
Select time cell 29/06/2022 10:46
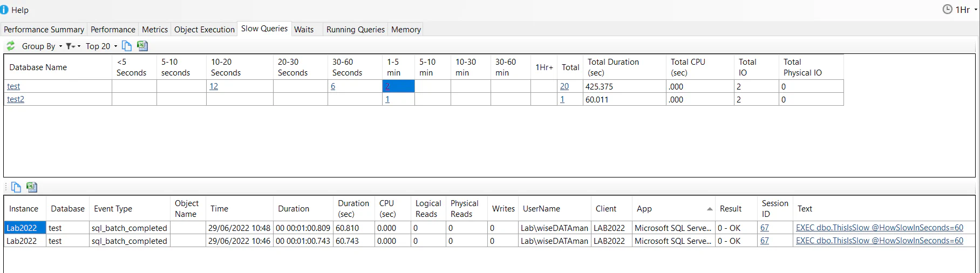[240, 241]
